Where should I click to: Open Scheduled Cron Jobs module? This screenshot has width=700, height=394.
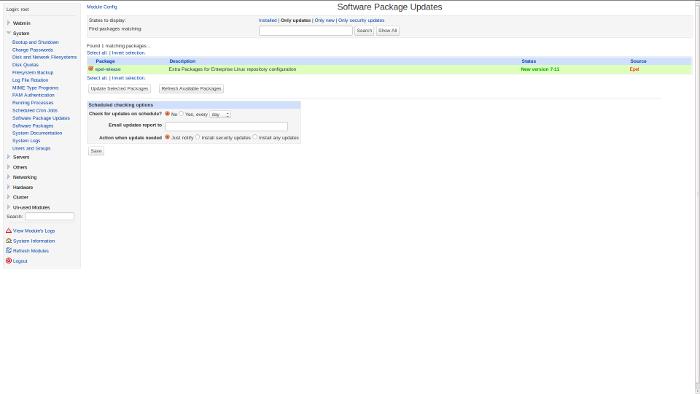click(x=35, y=110)
